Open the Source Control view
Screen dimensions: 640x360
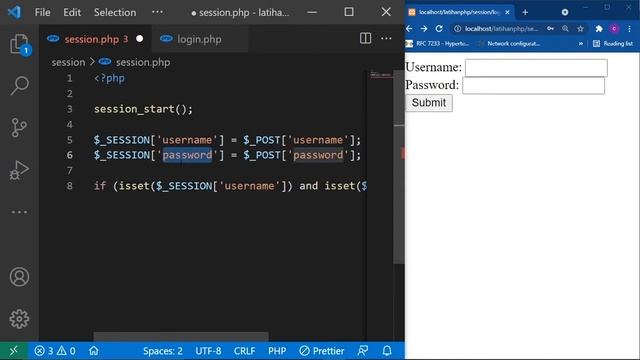click(x=19, y=128)
